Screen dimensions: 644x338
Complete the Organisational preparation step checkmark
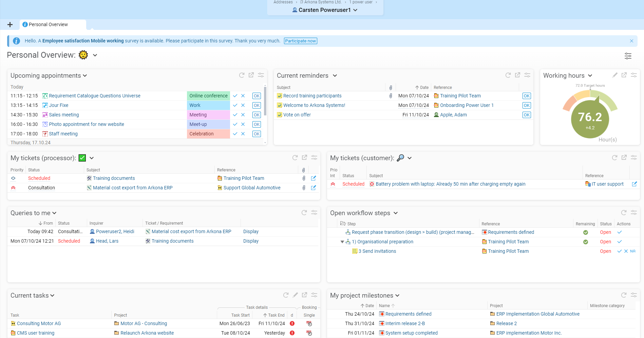[620, 242]
